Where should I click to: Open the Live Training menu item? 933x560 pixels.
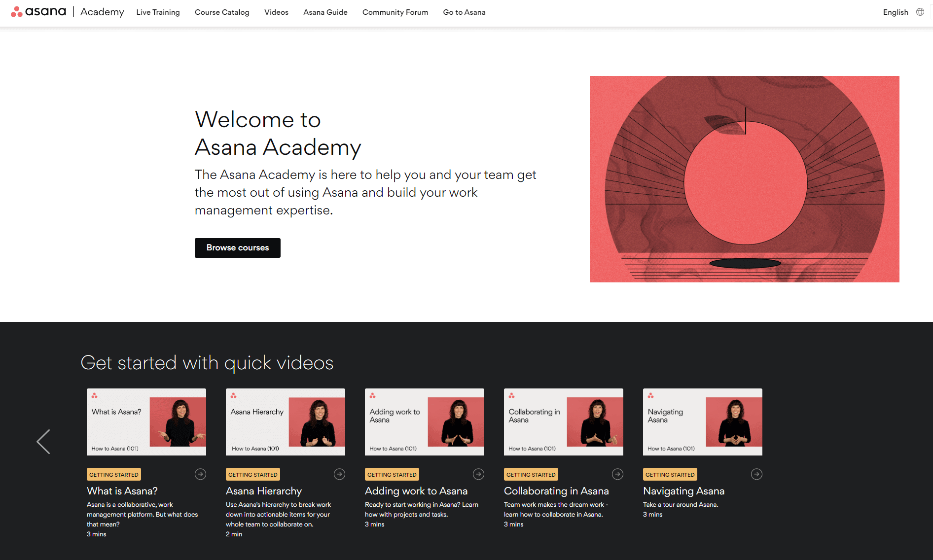[158, 12]
